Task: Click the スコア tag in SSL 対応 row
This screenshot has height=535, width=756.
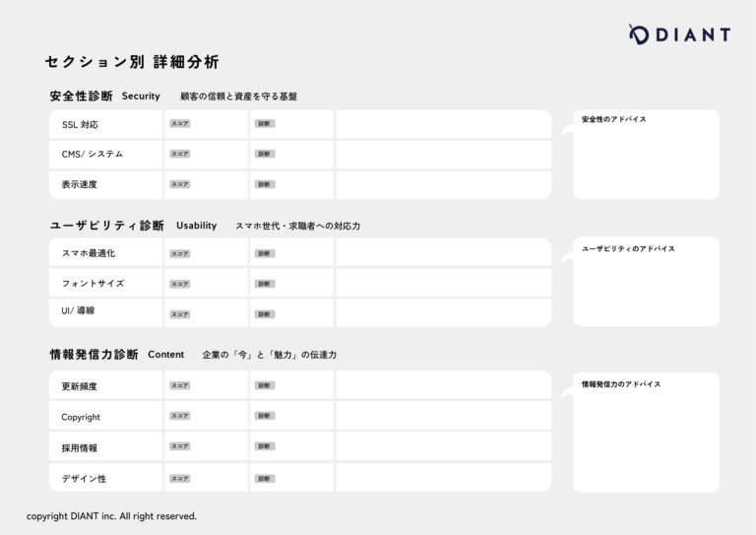Action: click(x=180, y=124)
